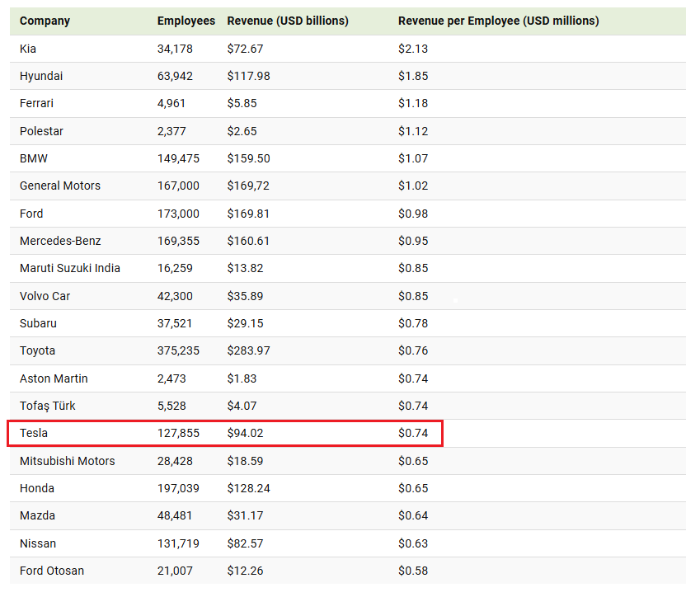
Task: Click the company name "Ferrari"
Action: pyautogui.click(x=36, y=104)
